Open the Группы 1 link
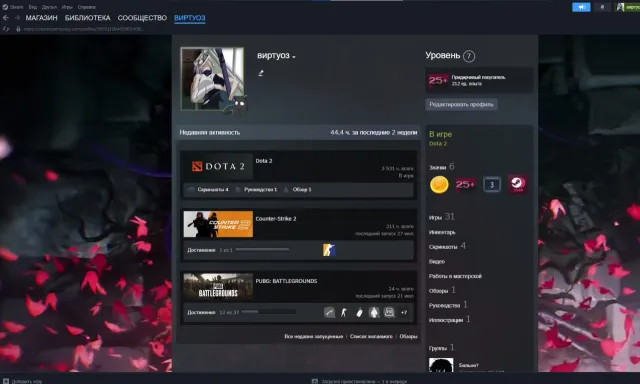This screenshot has height=384, width=640. click(441, 348)
